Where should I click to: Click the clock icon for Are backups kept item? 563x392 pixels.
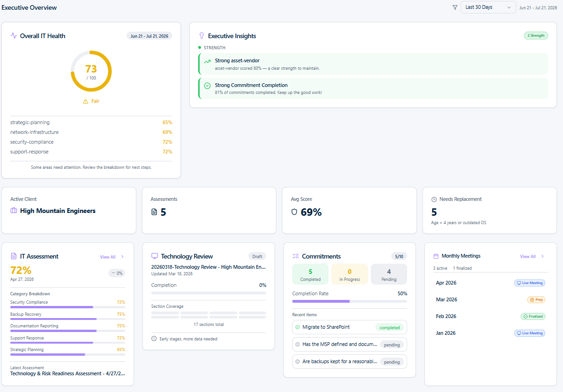297,362
